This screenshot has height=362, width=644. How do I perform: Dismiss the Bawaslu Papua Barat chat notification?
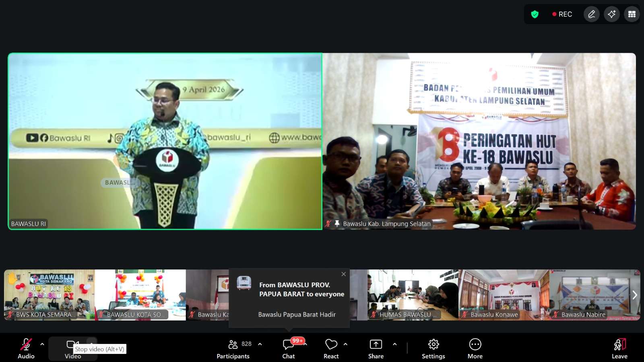[343, 274]
